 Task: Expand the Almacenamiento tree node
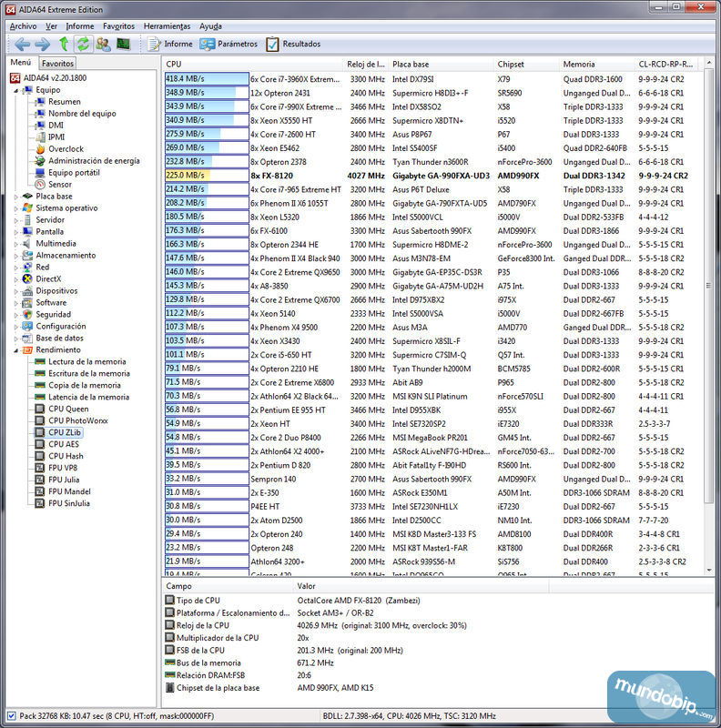[x=16, y=256]
